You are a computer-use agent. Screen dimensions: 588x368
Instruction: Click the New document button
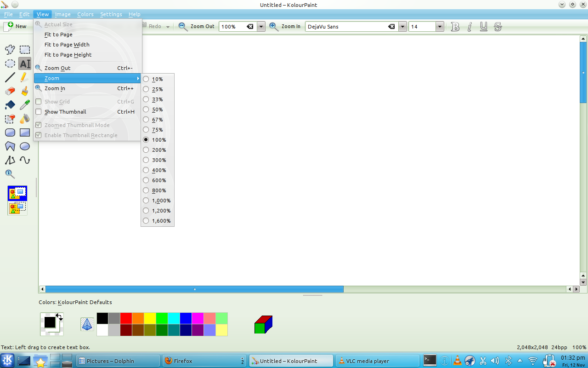[16, 26]
